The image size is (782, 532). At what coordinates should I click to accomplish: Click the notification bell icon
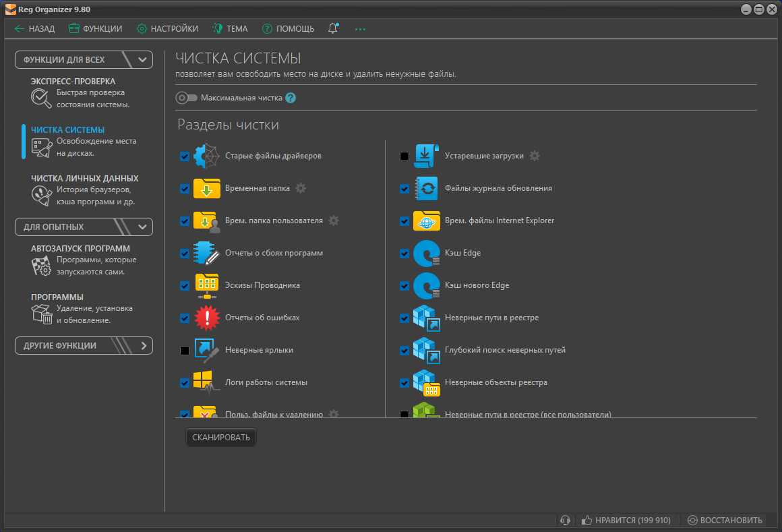coord(333,28)
